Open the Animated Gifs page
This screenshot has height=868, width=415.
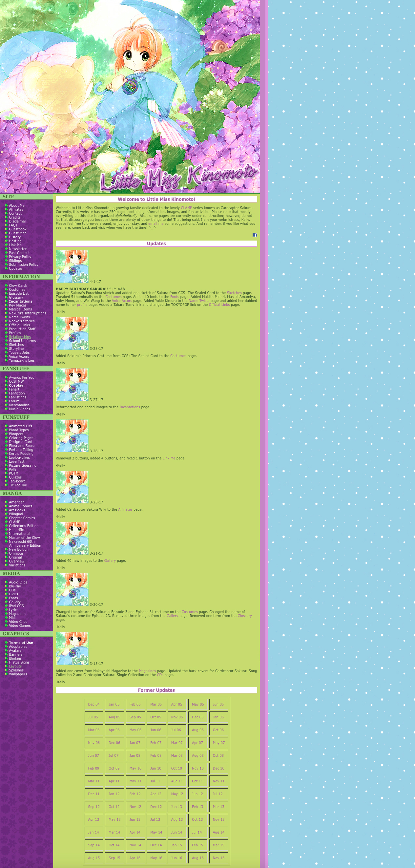[20, 426]
